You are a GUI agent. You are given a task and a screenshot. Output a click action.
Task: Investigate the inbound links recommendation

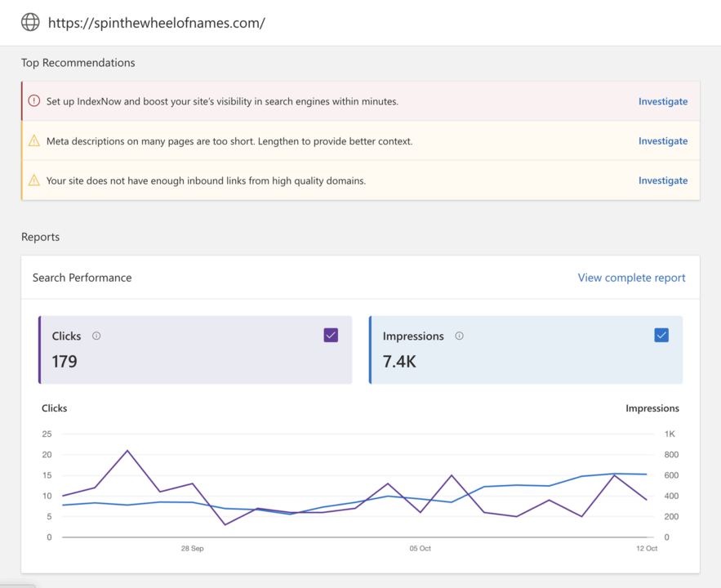click(x=662, y=180)
